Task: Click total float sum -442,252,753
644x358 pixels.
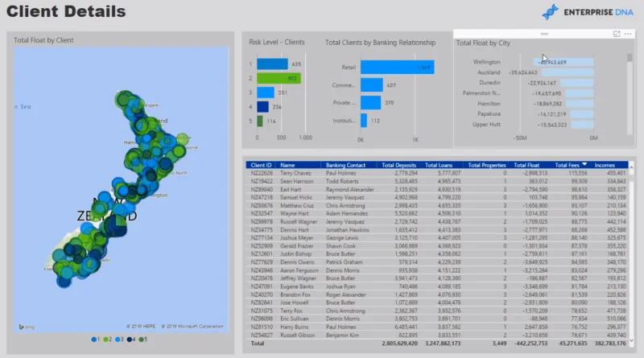Action: (530, 344)
